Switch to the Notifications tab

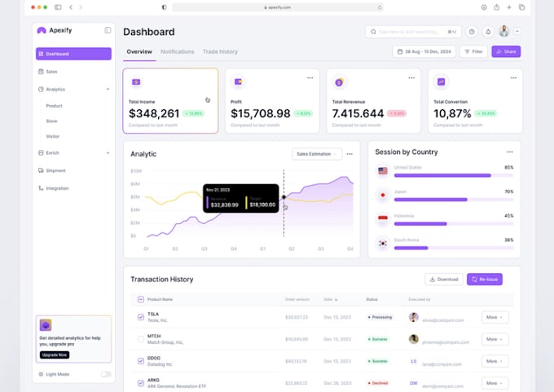click(x=178, y=51)
